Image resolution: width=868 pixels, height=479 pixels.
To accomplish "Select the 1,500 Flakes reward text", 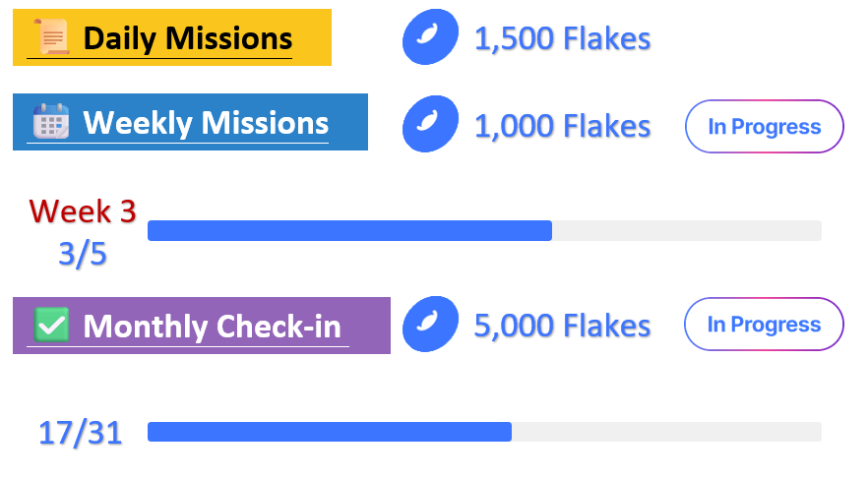I will [x=563, y=38].
